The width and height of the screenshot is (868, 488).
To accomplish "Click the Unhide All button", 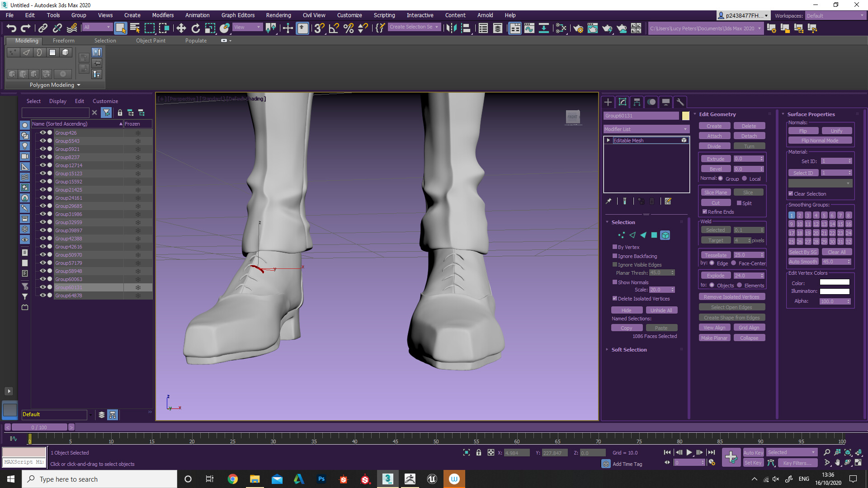I will point(661,310).
